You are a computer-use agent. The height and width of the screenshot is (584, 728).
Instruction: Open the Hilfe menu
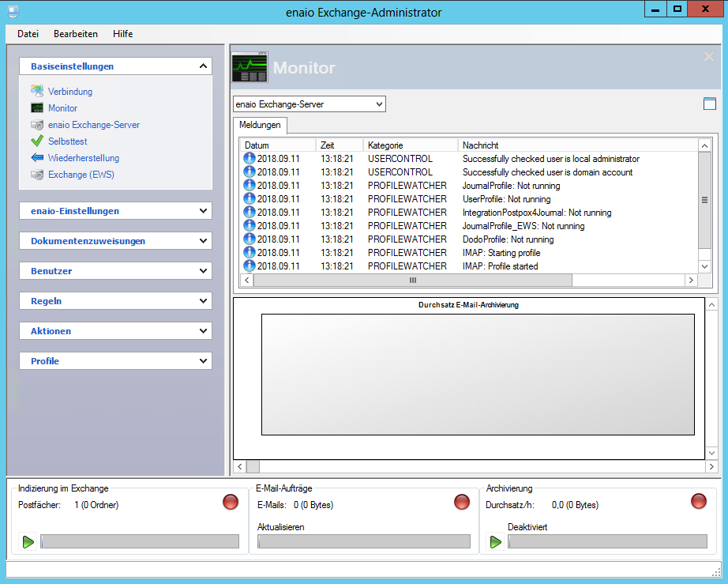(122, 34)
